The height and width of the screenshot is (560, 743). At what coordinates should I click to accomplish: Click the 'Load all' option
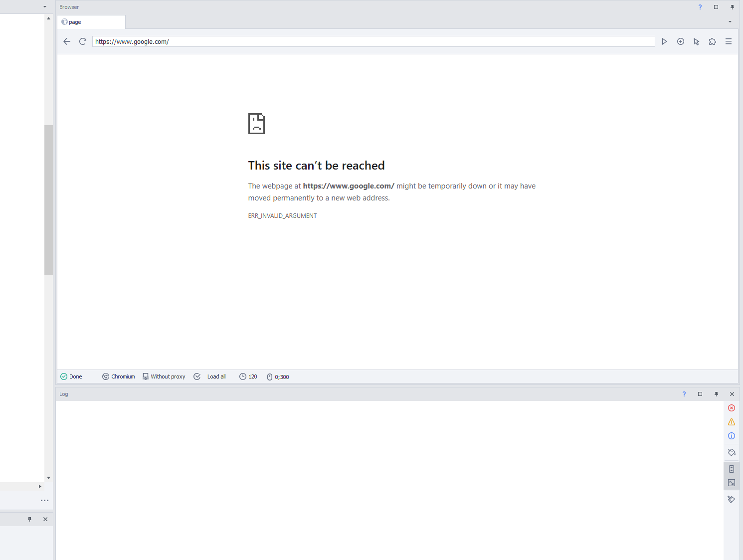click(216, 376)
